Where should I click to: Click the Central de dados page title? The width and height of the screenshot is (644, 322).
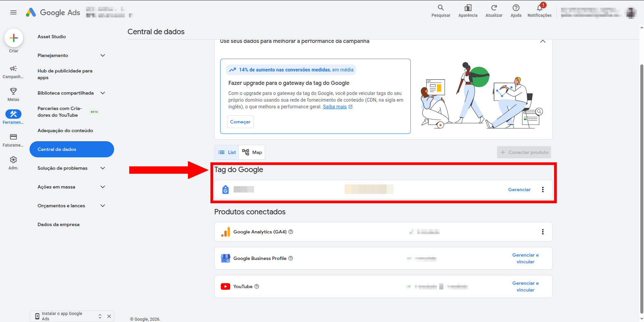click(156, 32)
